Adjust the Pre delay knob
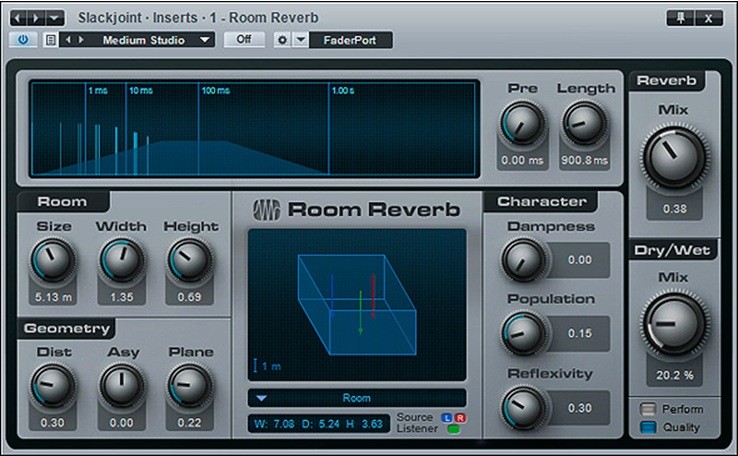This screenshot has width=738, height=456. [x=522, y=124]
